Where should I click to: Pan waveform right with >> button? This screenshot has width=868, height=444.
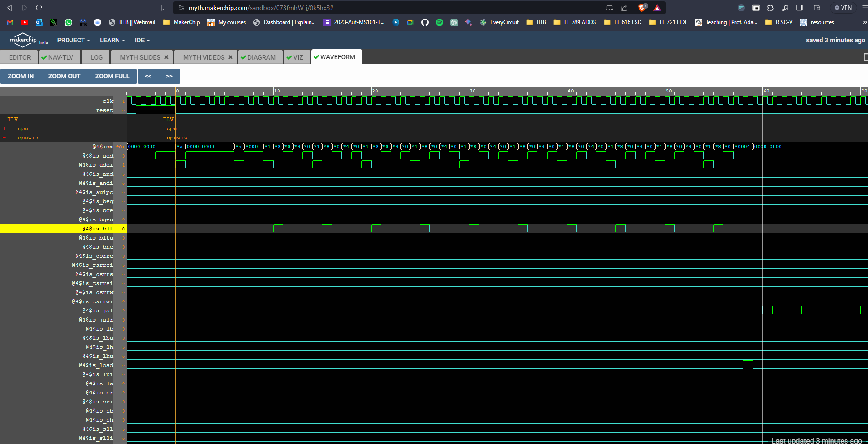pyautogui.click(x=169, y=76)
